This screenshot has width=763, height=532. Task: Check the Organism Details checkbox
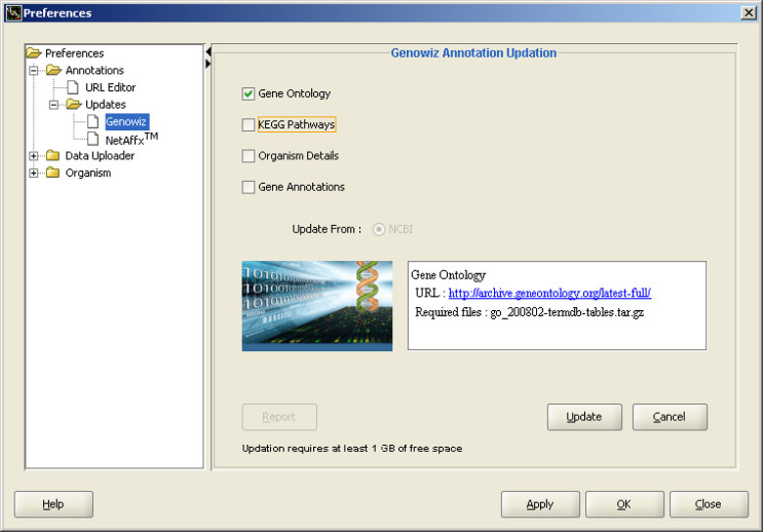[x=248, y=156]
